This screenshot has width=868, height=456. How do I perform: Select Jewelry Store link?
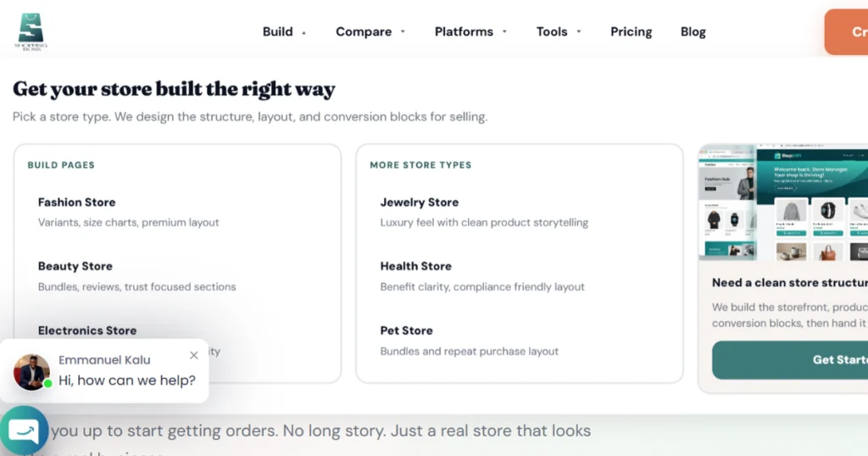[x=420, y=202]
